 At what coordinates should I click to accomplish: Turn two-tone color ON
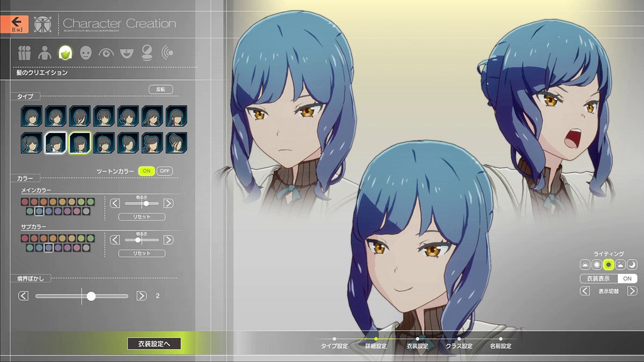[x=146, y=171]
